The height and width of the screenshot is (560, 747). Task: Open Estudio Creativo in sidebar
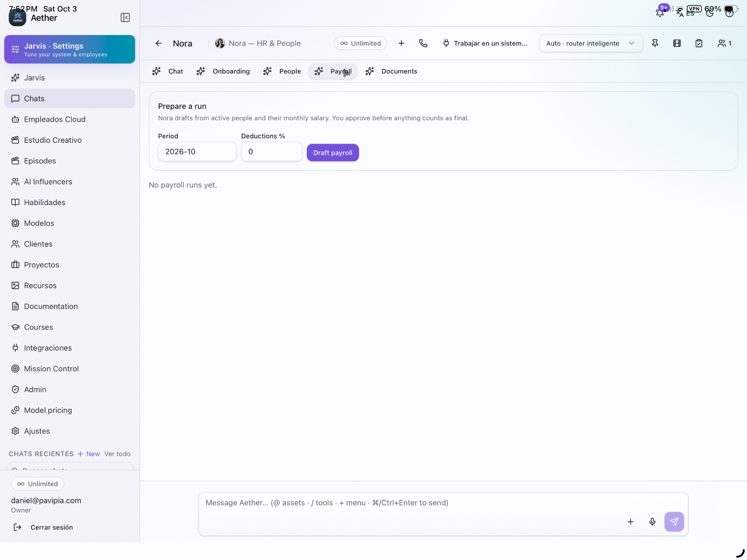click(70, 140)
